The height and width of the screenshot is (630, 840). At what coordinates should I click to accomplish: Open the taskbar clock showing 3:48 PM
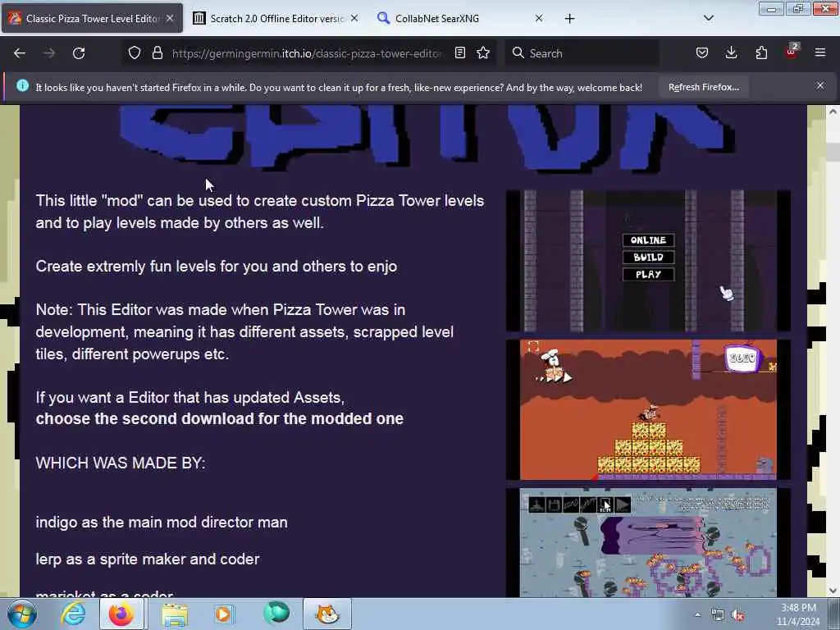798,614
